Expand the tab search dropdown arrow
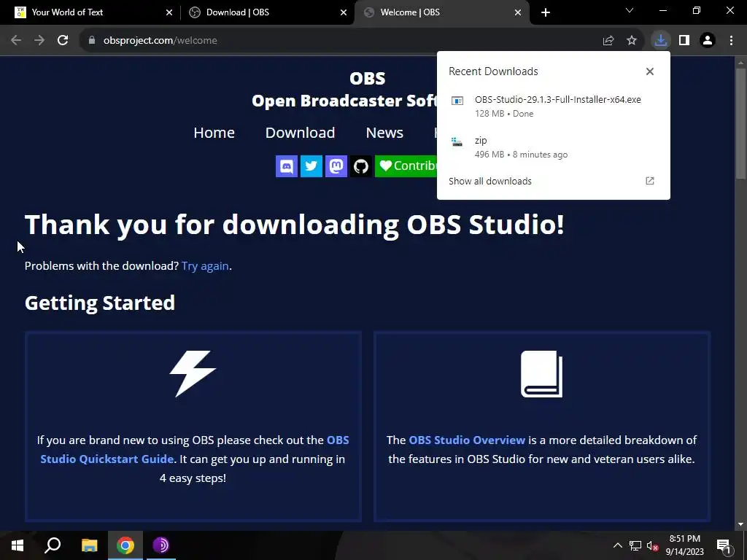Image resolution: width=747 pixels, height=560 pixels. click(630, 10)
